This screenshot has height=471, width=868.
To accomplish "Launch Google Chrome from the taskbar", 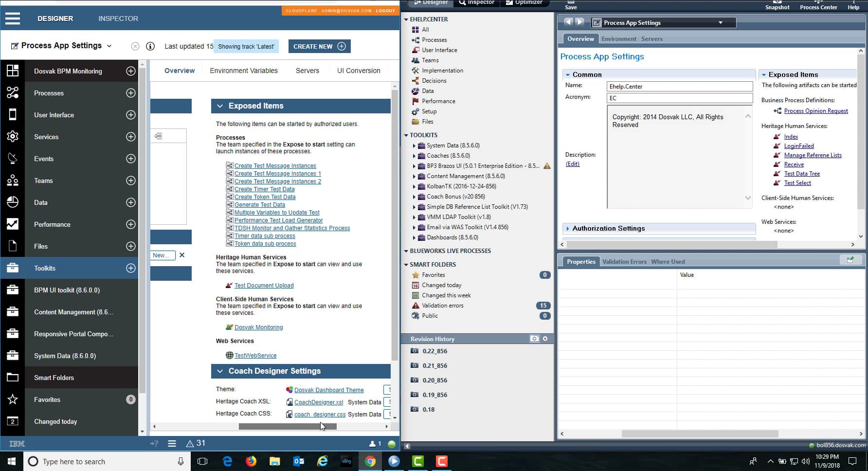I will pos(370,461).
